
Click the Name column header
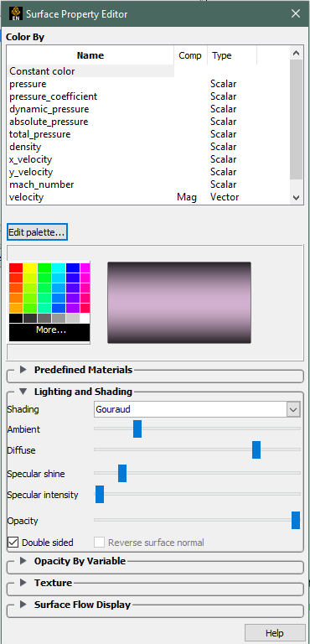point(90,55)
